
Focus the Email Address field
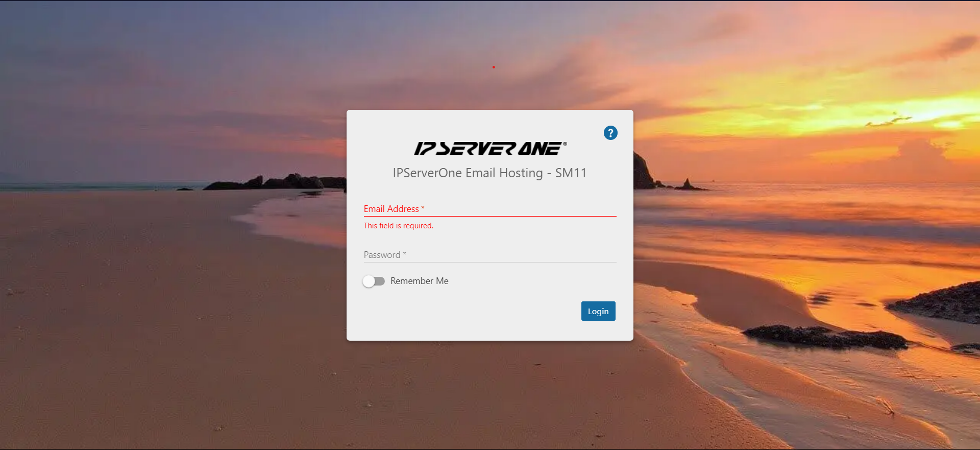(x=490, y=209)
